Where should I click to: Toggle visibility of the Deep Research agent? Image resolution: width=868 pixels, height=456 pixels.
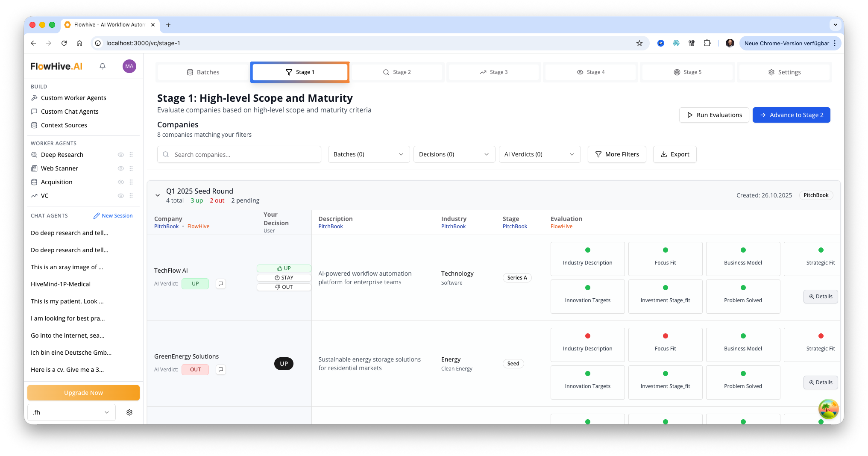[x=121, y=155]
